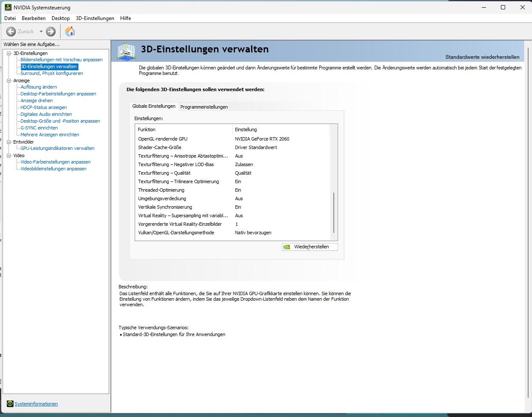Maximize the NVIDIA Systemsteuerung window
Viewport: 532px width, 417px height.
(503, 7)
